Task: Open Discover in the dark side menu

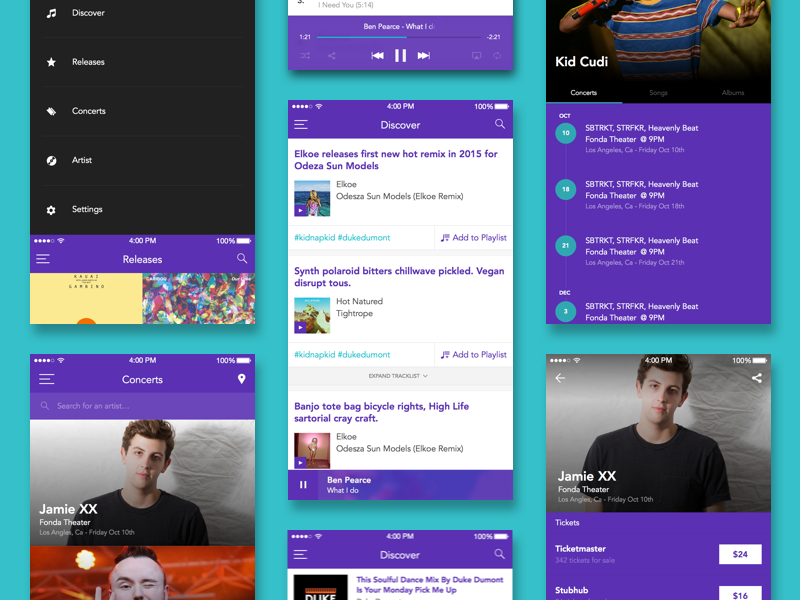Action: [x=88, y=13]
